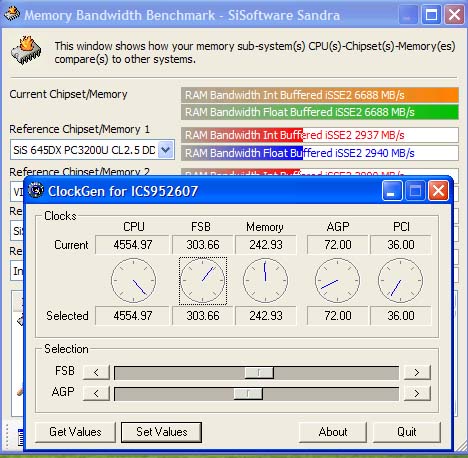Image resolution: width=468 pixels, height=458 pixels.
Task: Click the current PCI value 36.00
Action: (x=401, y=245)
